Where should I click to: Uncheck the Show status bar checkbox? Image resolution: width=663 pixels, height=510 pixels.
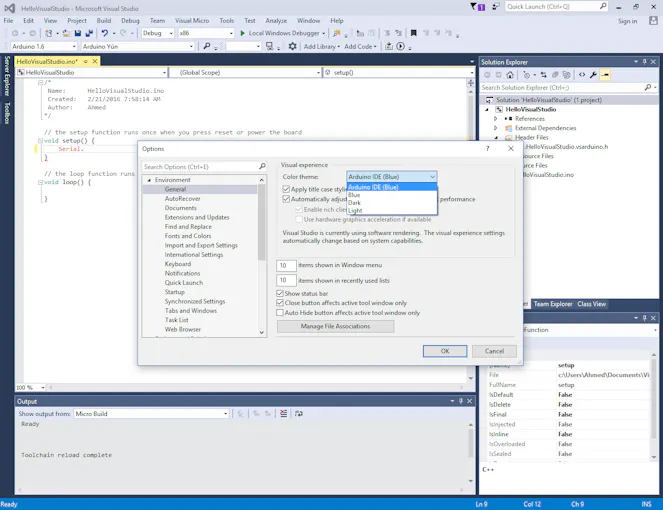pyautogui.click(x=280, y=294)
